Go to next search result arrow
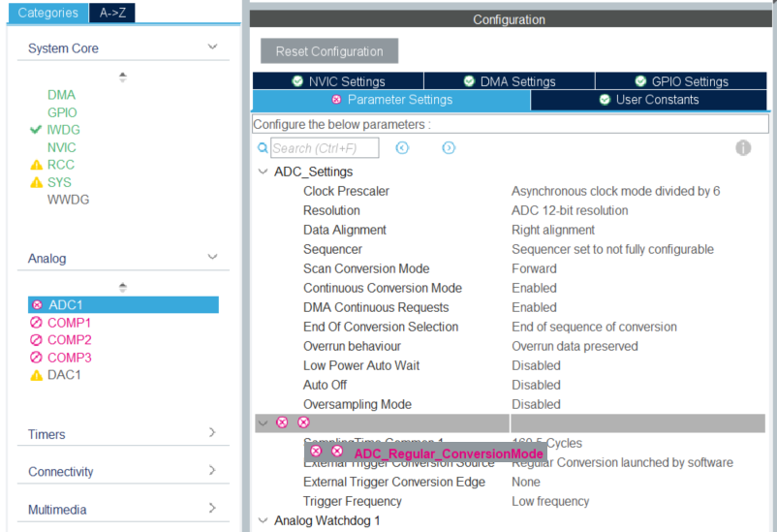777x532 pixels. point(449,148)
